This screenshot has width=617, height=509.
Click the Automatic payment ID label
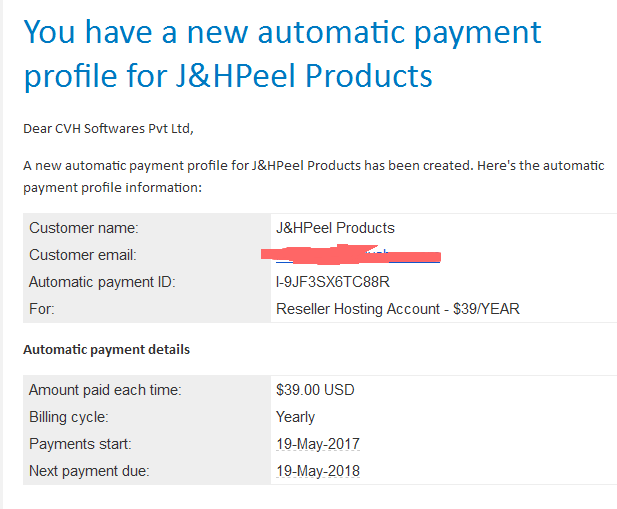[102, 282]
